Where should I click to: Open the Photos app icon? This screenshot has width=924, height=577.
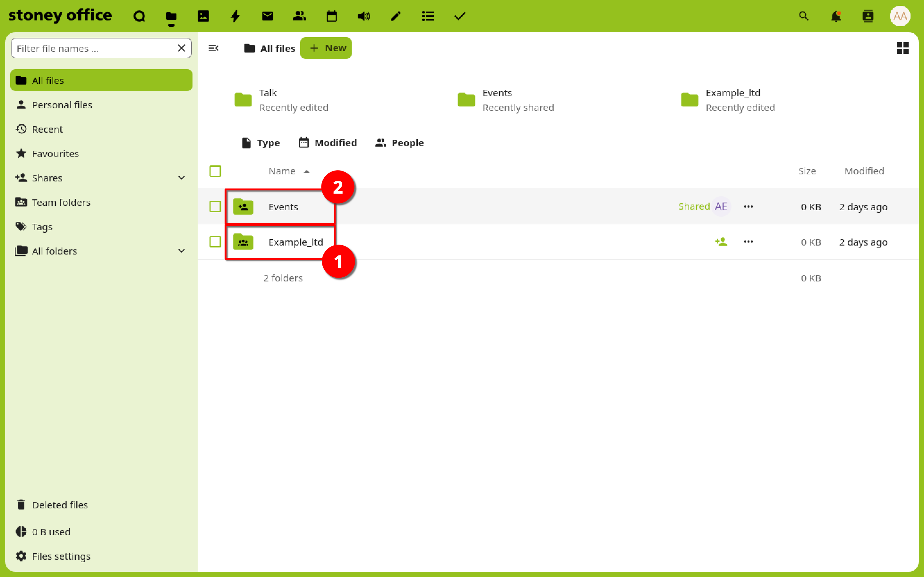tap(203, 16)
